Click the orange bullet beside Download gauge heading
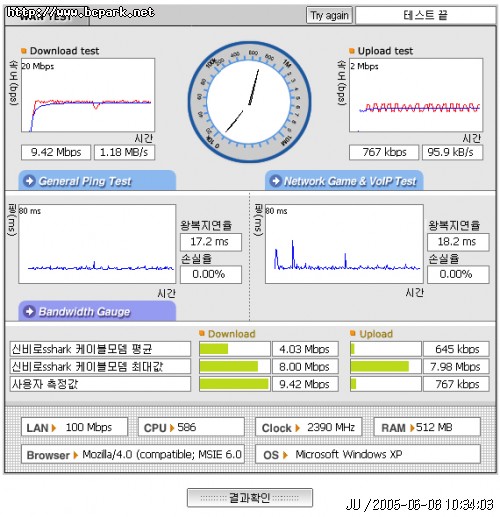Screen dimensions: 500x517 point(202,333)
